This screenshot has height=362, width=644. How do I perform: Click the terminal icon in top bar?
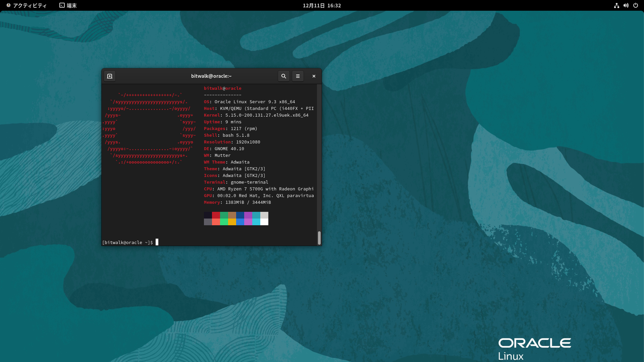[62, 5]
